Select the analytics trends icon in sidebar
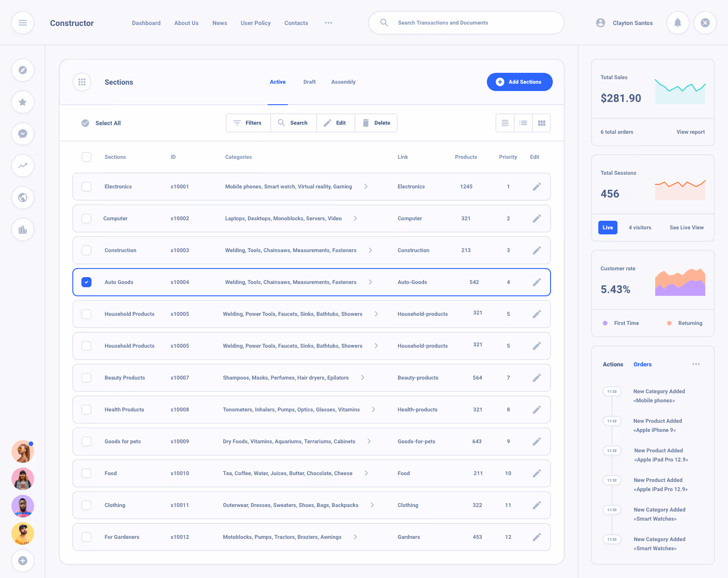728x578 pixels. point(23,166)
